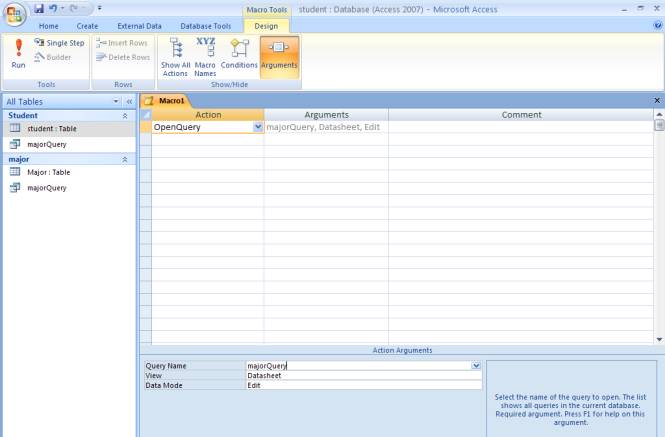Image resolution: width=665 pixels, height=437 pixels.
Task: Run the macro
Action: point(18,53)
